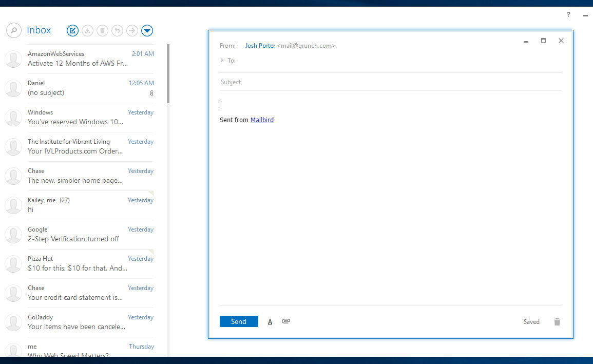Send the email

(239, 321)
